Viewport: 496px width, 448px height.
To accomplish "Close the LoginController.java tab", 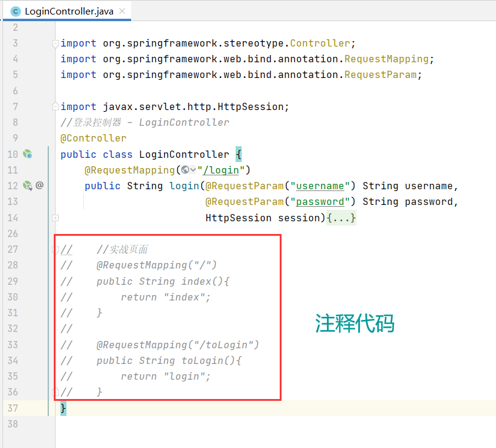I will tap(122, 11).
